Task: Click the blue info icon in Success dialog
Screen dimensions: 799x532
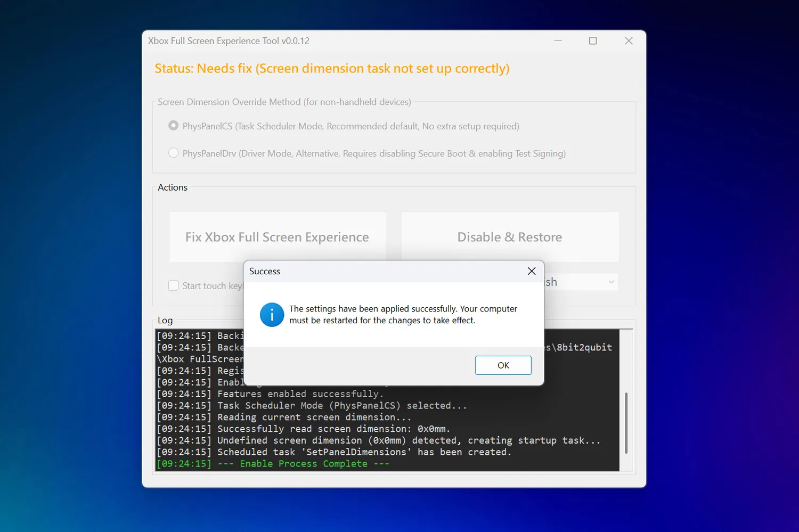Action: pos(272,315)
